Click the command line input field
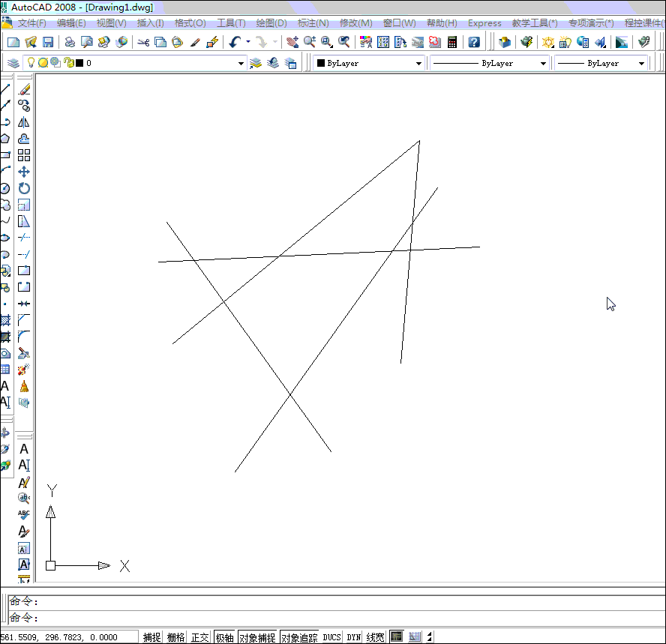 [x=335, y=618]
